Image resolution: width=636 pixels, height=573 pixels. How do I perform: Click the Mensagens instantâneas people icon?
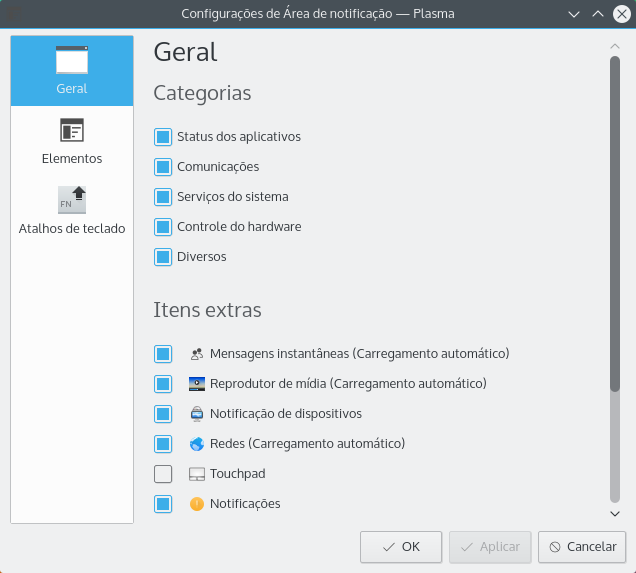[x=197, y=354]
